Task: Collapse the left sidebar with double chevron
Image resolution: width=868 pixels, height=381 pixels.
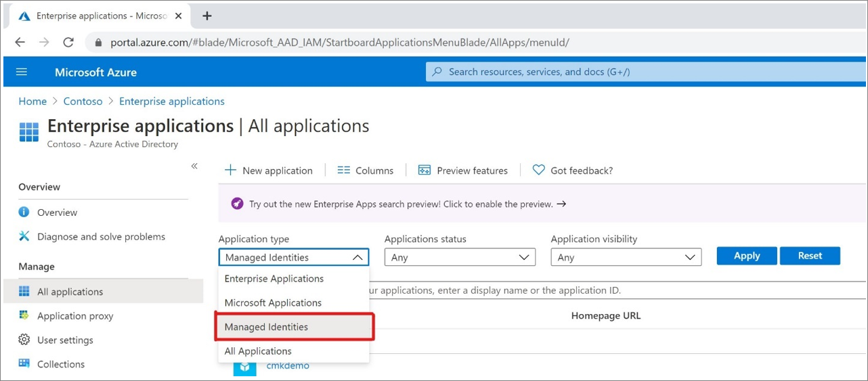Action: tap(194, 166)
